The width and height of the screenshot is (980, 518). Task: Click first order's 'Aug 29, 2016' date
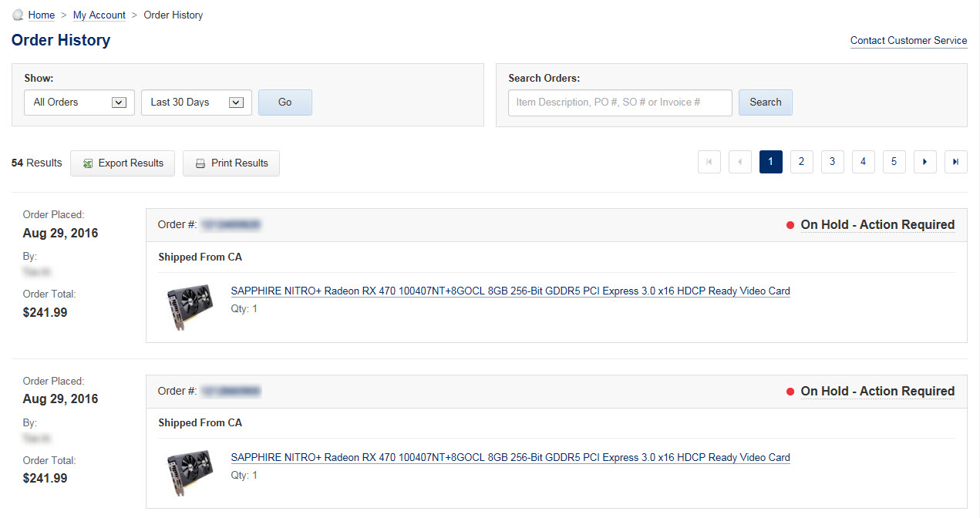click(x=61, y=233)
